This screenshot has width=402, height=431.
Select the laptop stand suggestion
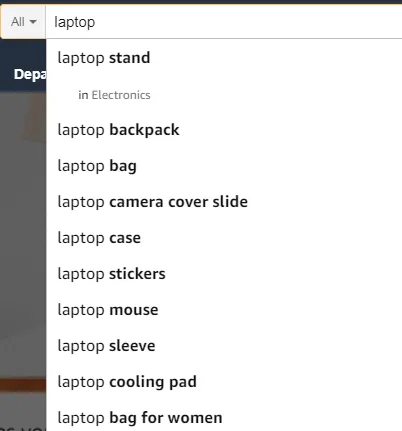[x=224, y=58]
